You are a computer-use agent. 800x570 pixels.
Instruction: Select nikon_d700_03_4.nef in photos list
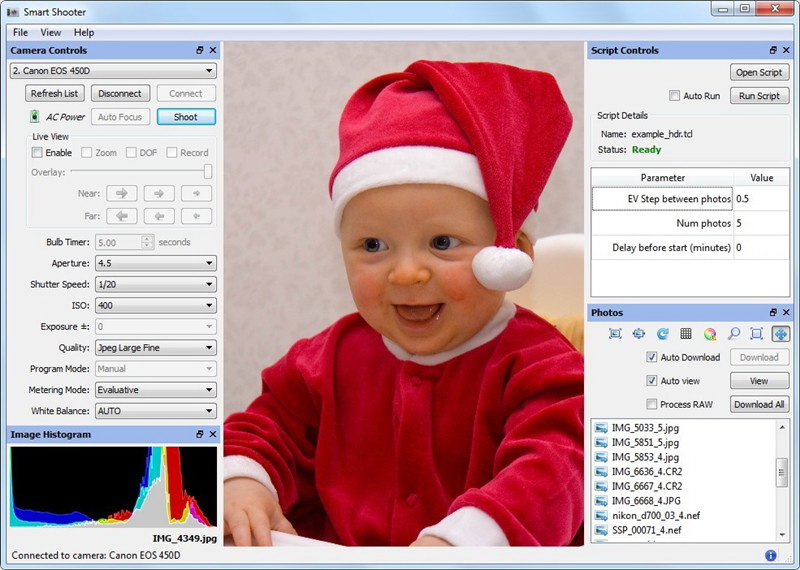[656, 515]
